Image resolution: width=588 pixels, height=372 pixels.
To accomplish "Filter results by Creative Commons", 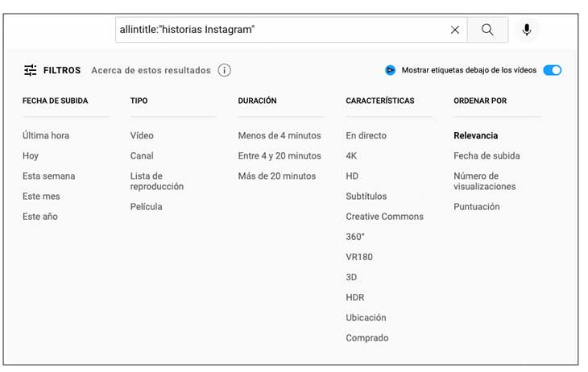I will point(384,217).
